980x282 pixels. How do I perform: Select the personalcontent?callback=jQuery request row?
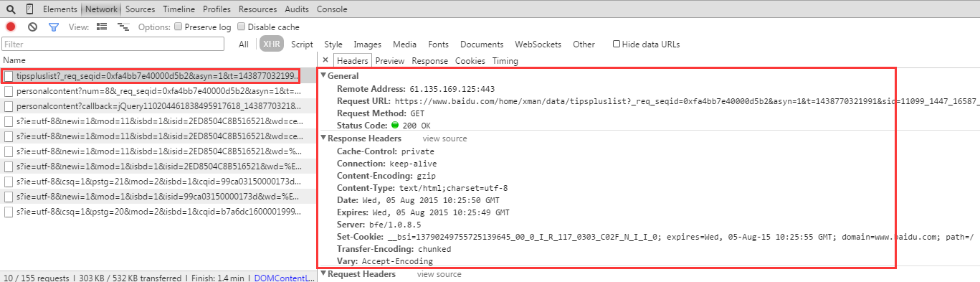(x=158, y=105)
